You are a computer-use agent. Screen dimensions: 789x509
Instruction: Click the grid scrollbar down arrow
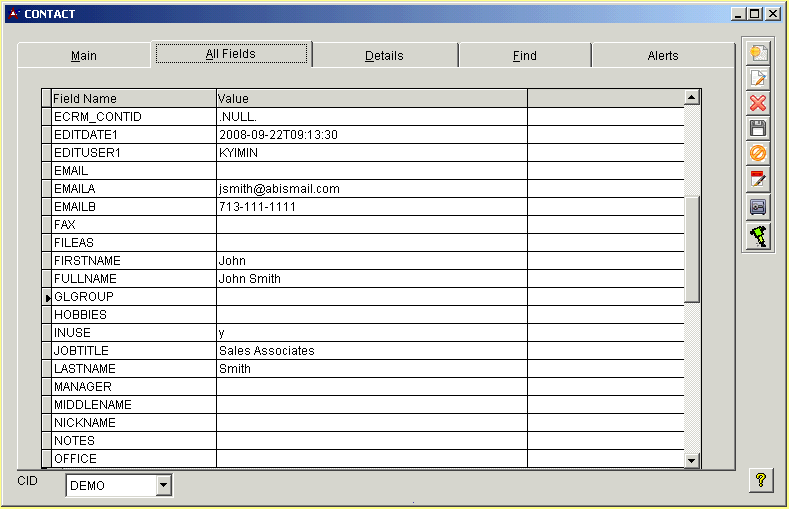tap(691, 459)
